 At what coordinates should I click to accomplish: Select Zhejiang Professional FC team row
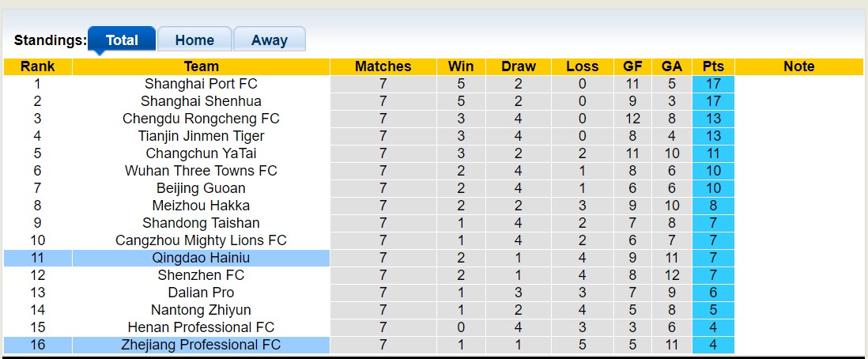(x=201, y=345)
